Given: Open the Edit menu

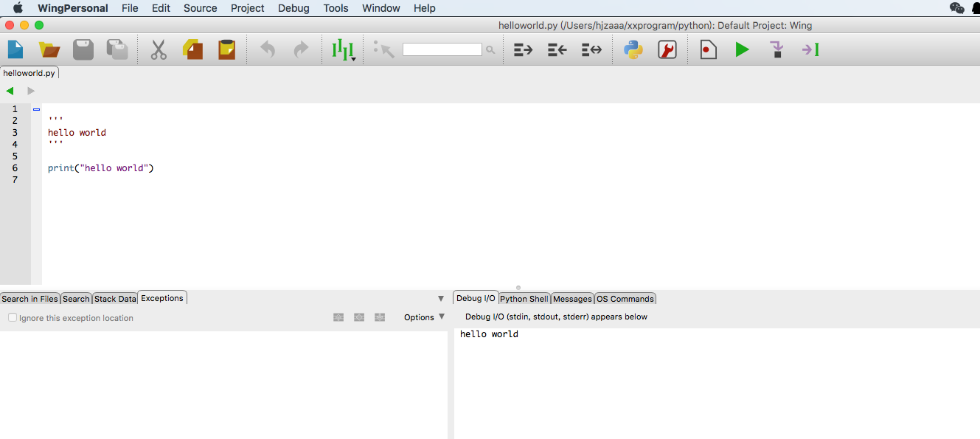Looking at the screenshot, I should point(161,8).
